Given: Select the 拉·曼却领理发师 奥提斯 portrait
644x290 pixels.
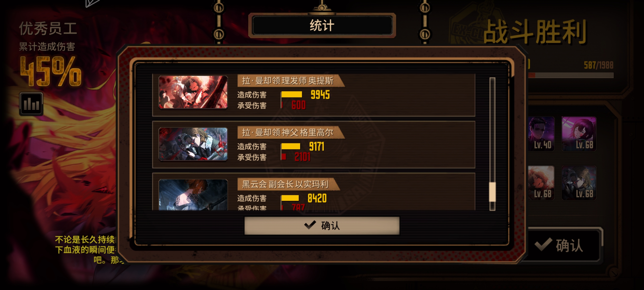Looking at the screenshot, I should (x=193, y=92).
